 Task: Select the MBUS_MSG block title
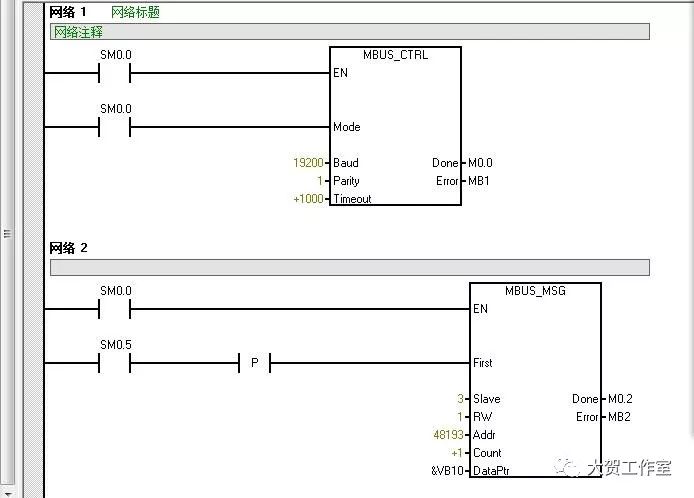point(535,291)
